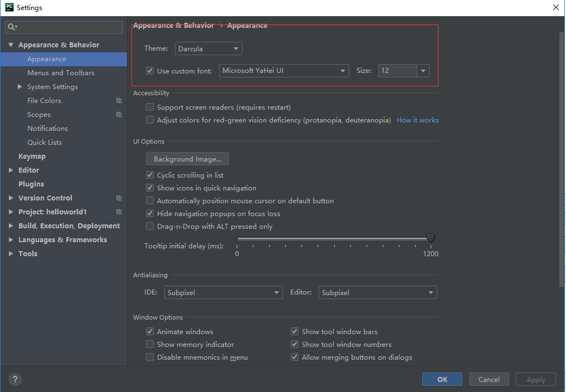The image size is (566, 392).
Task: Open the font dropdown showing Microsoft YaHei UI
Action: tap(284, 71)
